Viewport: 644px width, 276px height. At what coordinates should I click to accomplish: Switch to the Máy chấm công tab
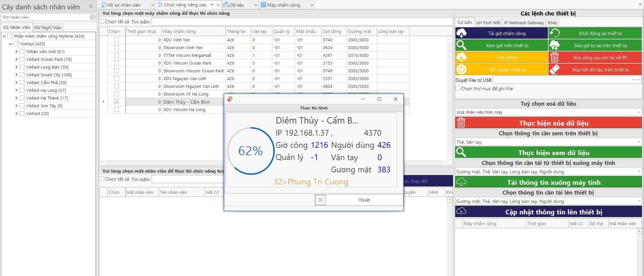pos(283,5)
